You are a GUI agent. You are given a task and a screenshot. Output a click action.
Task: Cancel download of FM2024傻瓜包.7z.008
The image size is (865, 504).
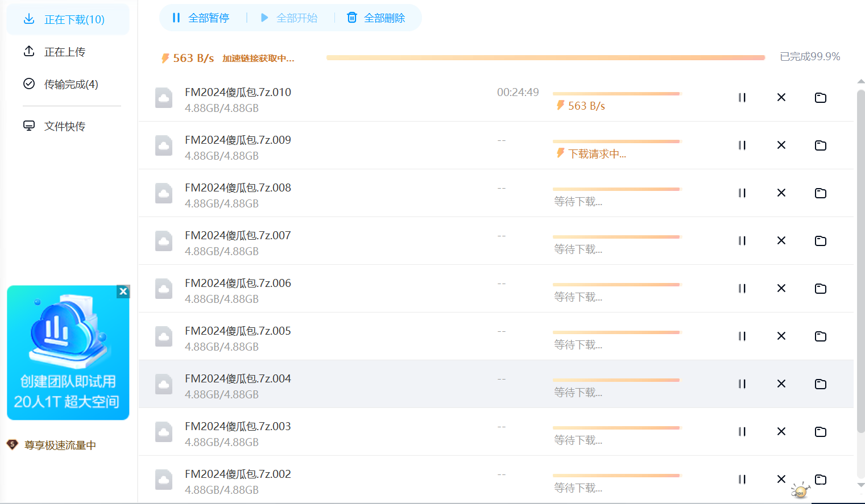tap(781, 193)
